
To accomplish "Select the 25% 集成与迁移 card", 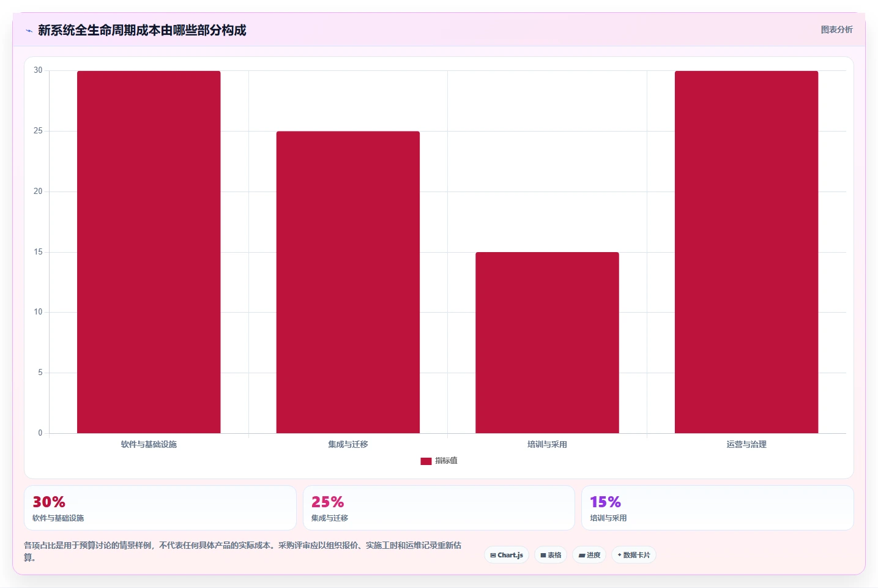I will (x=439, y=508).
